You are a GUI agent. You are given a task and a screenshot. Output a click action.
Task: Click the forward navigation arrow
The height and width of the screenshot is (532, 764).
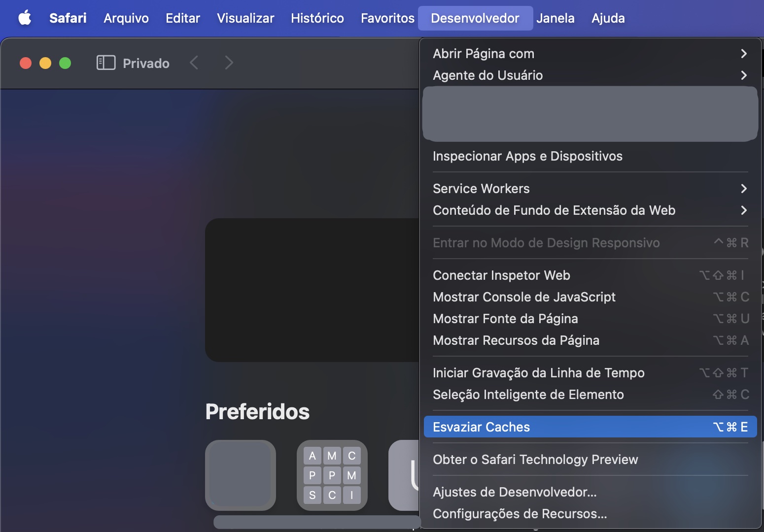[x=228, y=63]
